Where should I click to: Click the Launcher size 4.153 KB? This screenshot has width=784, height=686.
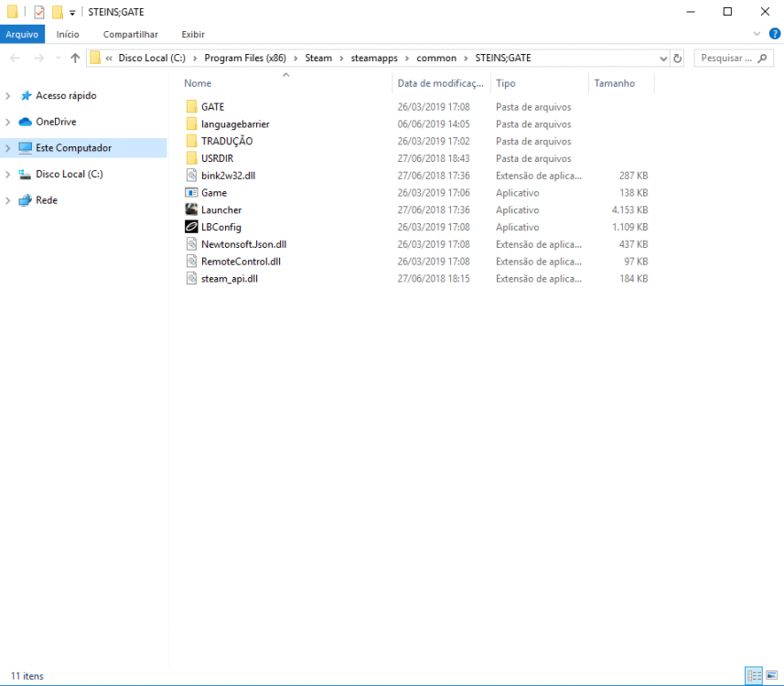[x=629, y=210]
